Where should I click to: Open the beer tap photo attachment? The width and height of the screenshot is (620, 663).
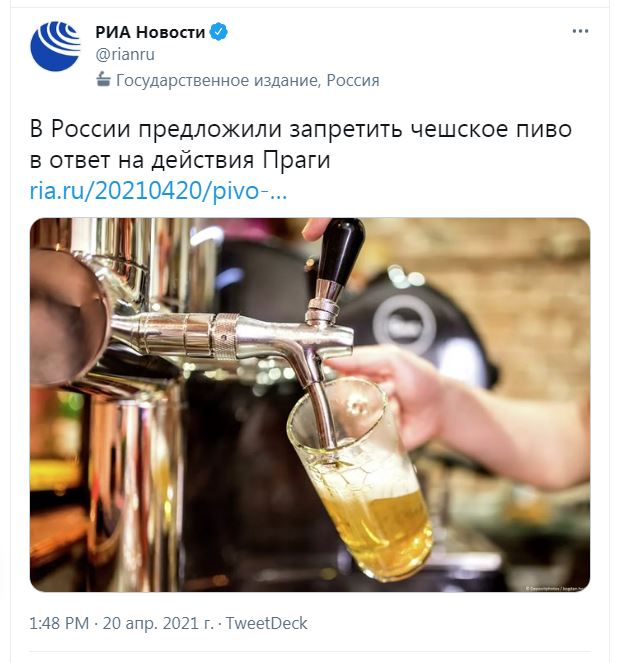310,405
